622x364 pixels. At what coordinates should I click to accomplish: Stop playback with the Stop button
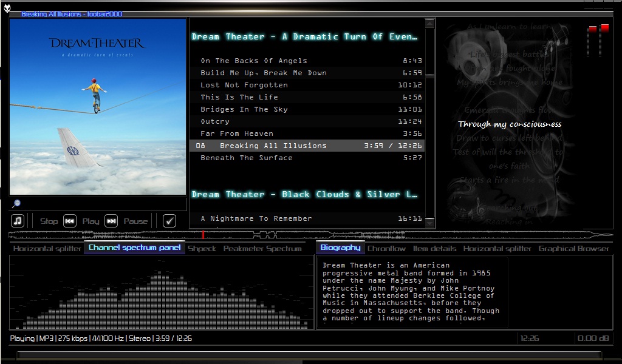(49, 221)
